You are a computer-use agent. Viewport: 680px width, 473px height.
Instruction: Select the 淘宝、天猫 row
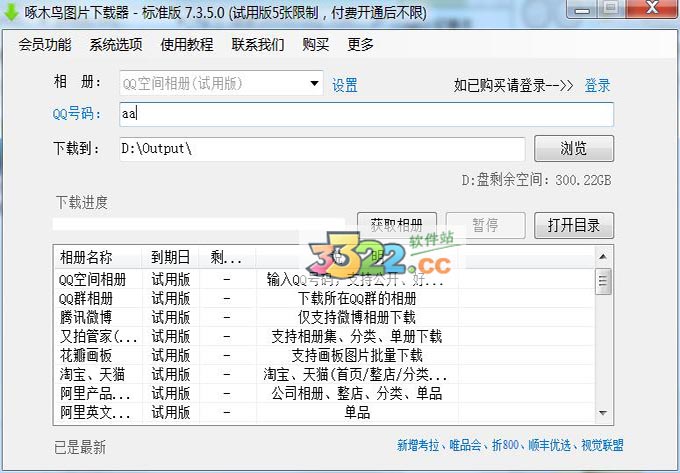(x=324, y=374)
